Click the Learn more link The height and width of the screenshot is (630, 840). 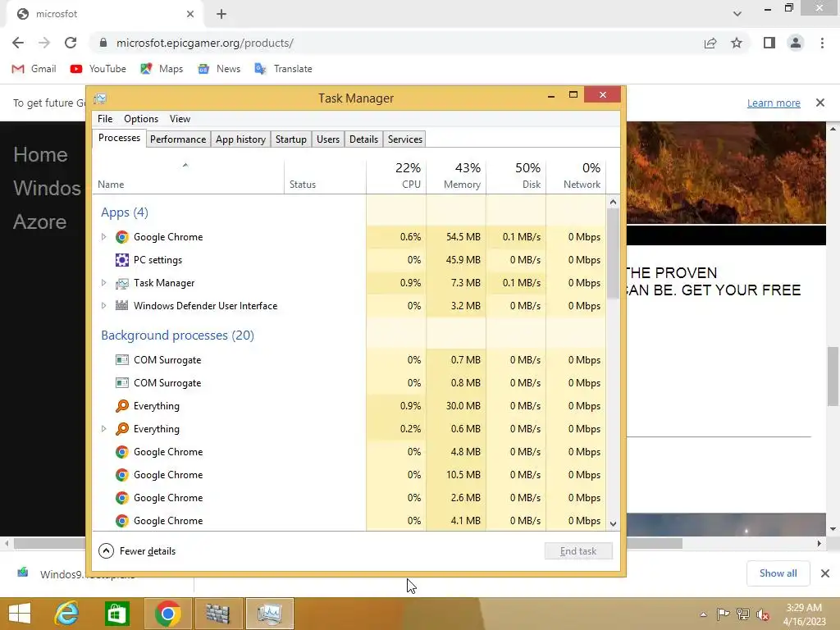[x=774, y=103]
